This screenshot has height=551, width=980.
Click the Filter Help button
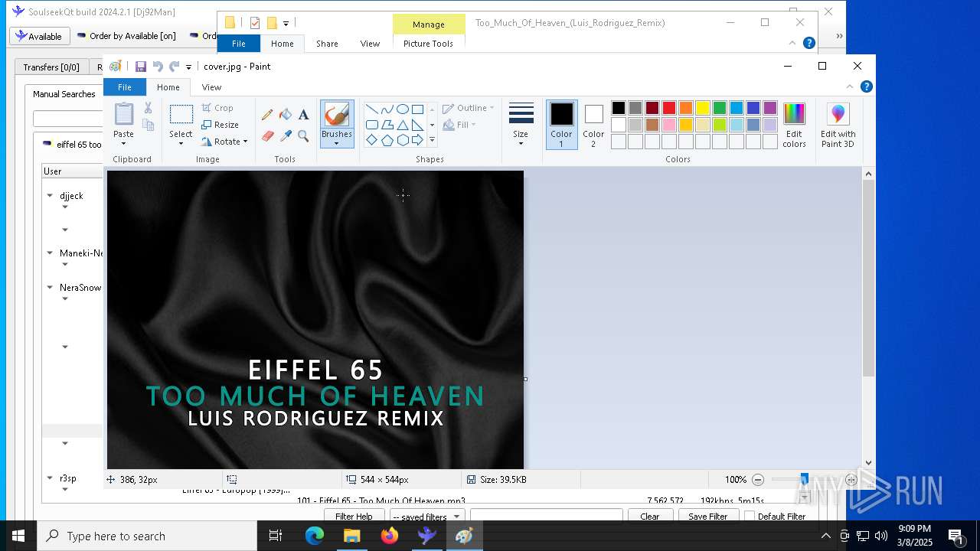354,517
